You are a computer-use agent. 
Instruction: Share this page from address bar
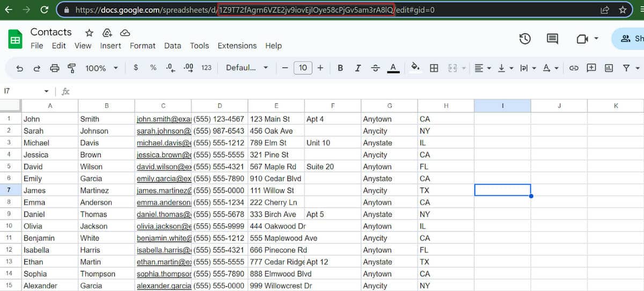tap(605, 10)
